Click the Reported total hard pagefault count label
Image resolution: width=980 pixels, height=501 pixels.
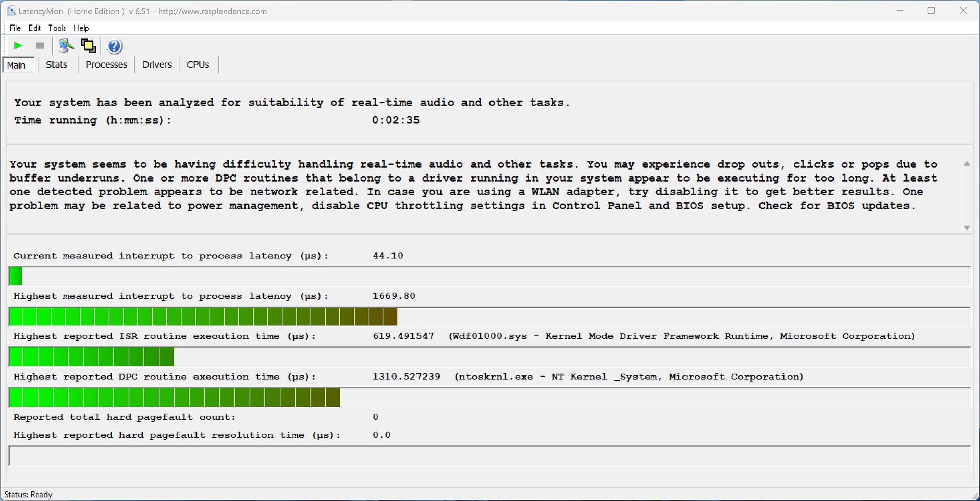[125, 417]
